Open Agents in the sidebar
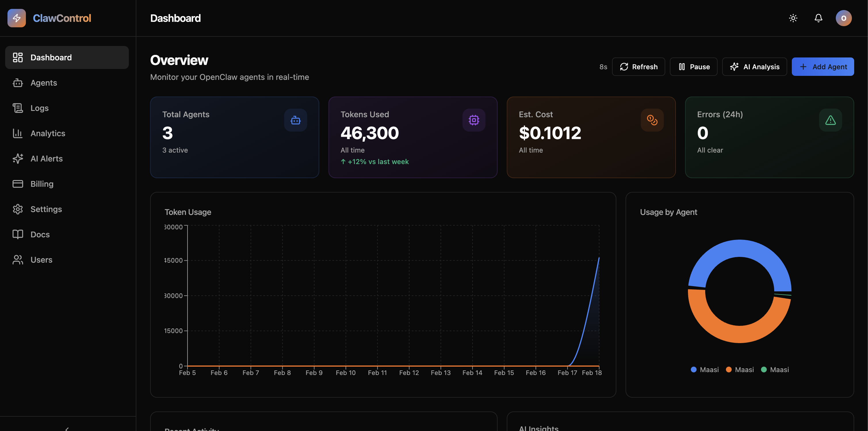Screen dimensions: 868x431 point(44,83)
